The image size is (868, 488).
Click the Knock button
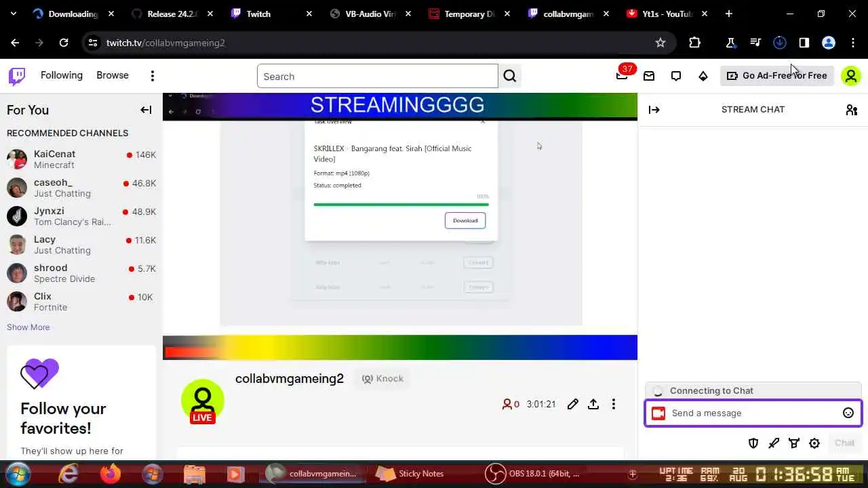click(383, 379)
